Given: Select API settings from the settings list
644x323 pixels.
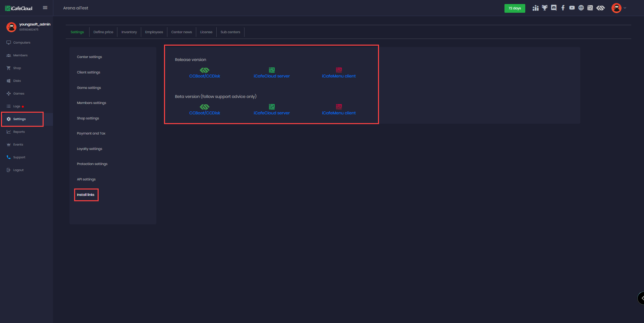Looking at the screenshot, I should 86,179.
